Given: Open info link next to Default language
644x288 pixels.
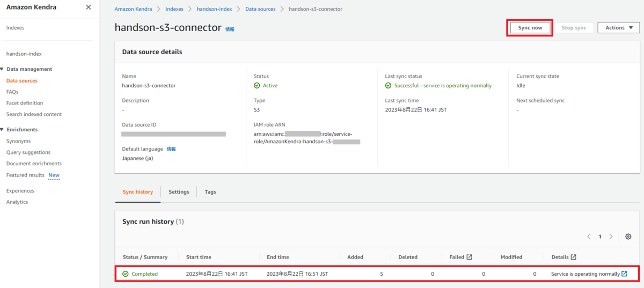Looking at the screenshot, I should coord(171,149).
